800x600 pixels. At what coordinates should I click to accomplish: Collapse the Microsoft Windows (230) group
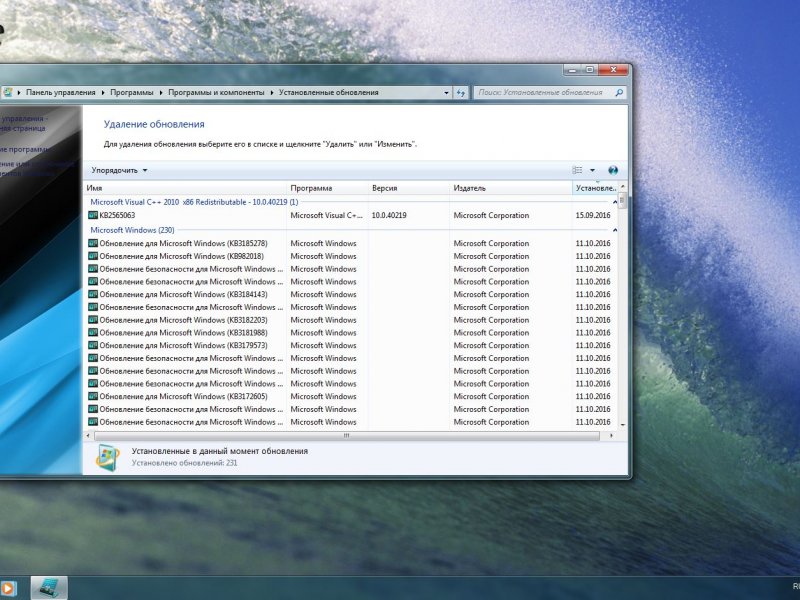(614, 231)
